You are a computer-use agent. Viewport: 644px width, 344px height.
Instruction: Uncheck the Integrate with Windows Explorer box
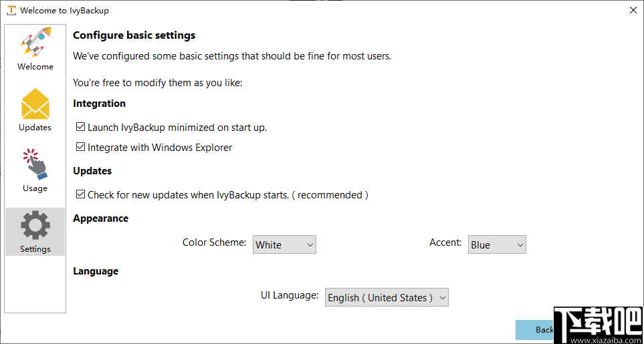pos(81,147)
